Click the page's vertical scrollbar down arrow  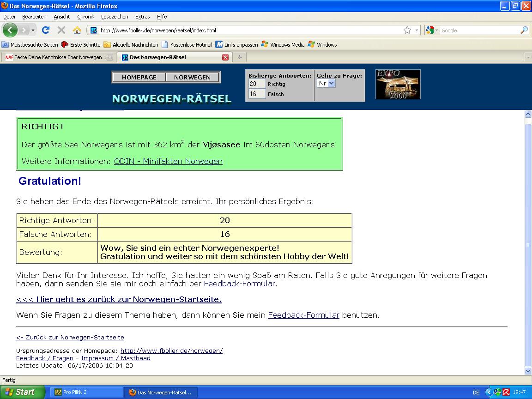(528, 371)
